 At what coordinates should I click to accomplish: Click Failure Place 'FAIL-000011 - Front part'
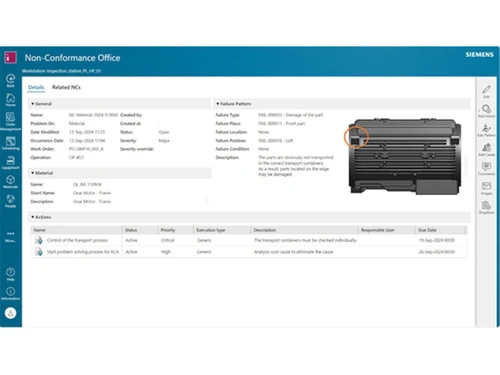point(281,123)
